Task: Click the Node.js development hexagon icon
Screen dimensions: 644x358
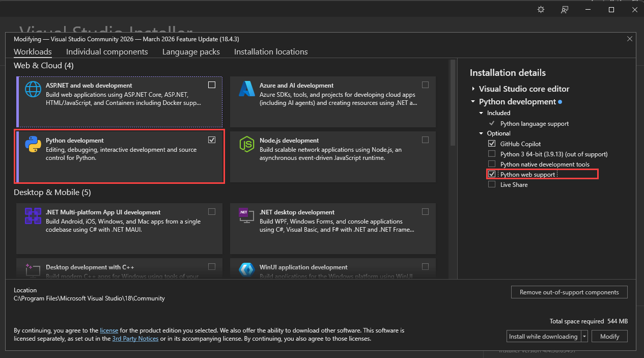Action: 247,144
